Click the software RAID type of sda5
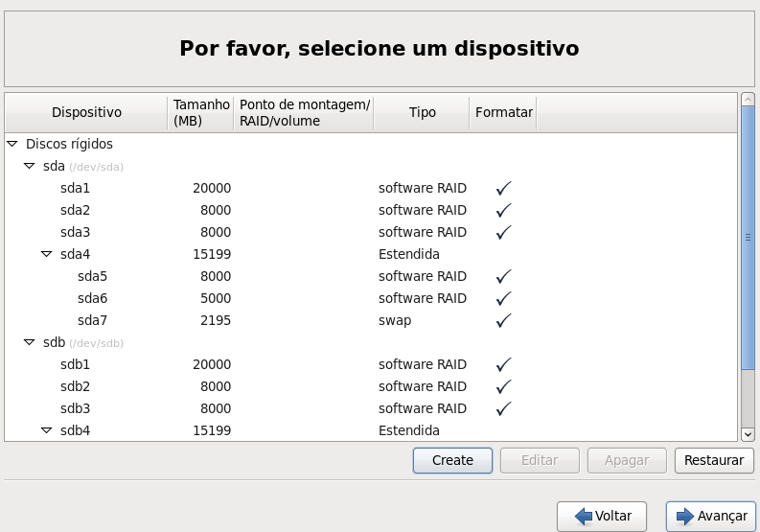Screen dimensions: 760x532 pyautogui.click(x=422, y=276)
